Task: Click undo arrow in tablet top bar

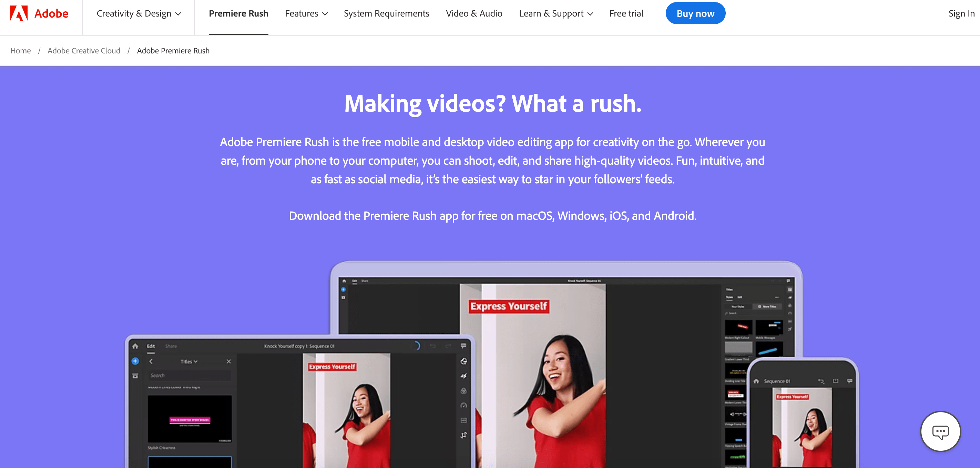Action: click(433, 346)
